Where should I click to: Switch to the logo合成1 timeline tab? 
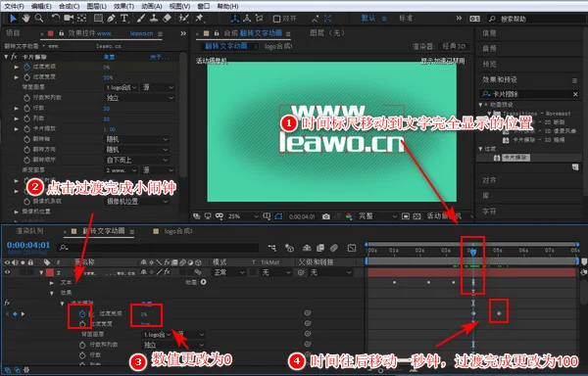[x=178, y=231]
